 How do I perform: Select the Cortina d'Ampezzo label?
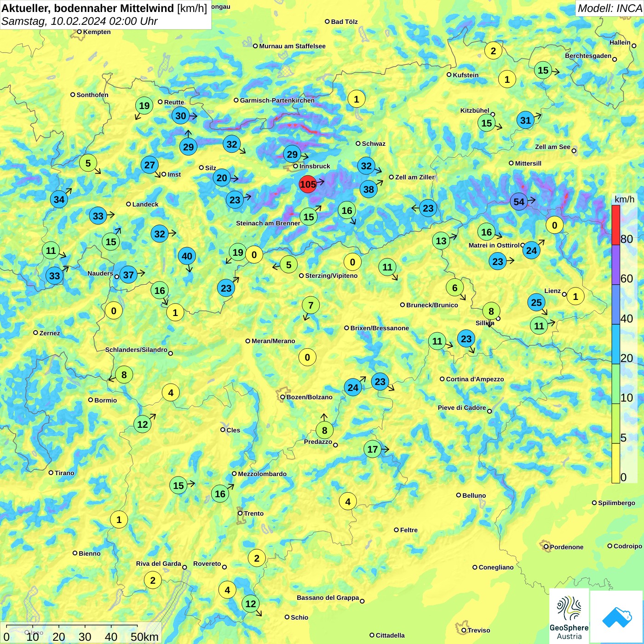pyautogui.click(x=475, y=379)
